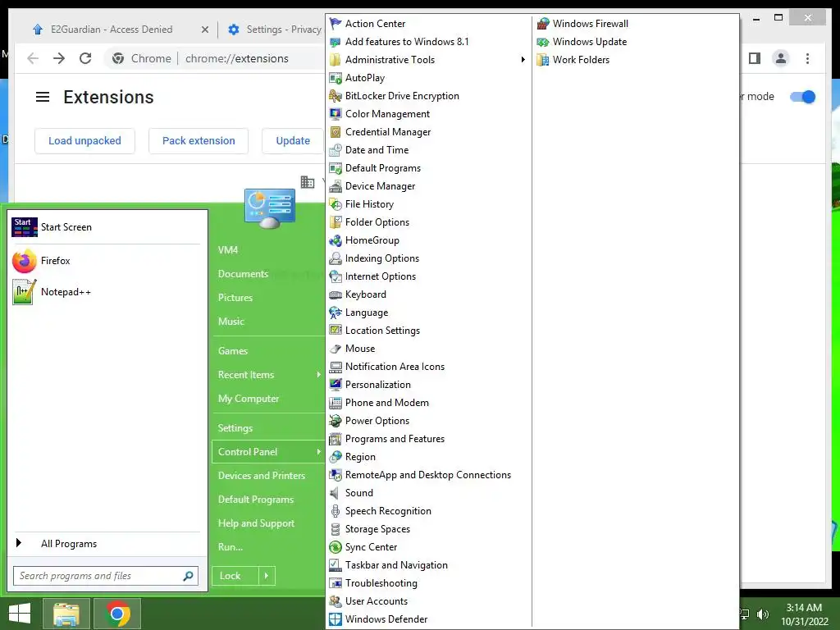Click Windows Firewall icon
Screen dimensions: 840x630
(x=543, y=24)
